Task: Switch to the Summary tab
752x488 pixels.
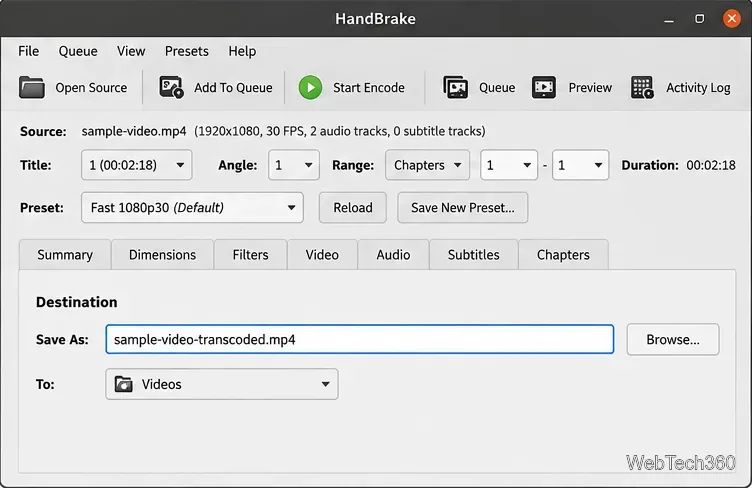Action: click(x=65, y=255)
